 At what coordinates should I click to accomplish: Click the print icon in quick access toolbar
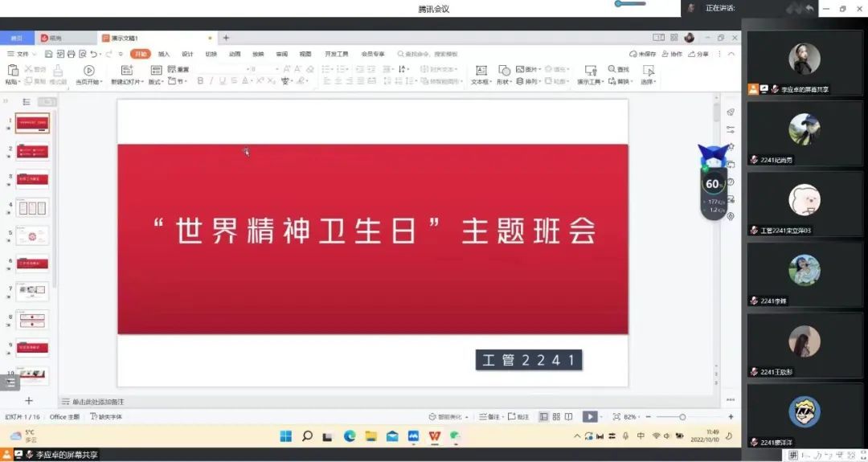(72, 54)
